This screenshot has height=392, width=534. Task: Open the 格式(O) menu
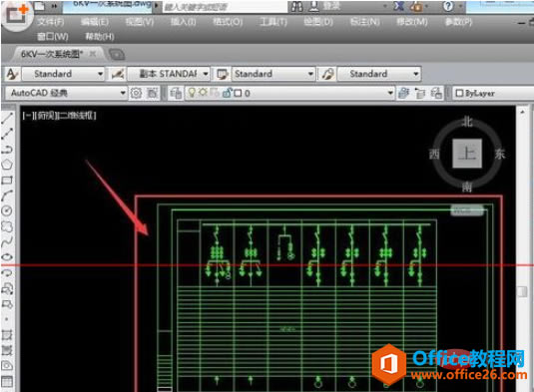point(228,22)
